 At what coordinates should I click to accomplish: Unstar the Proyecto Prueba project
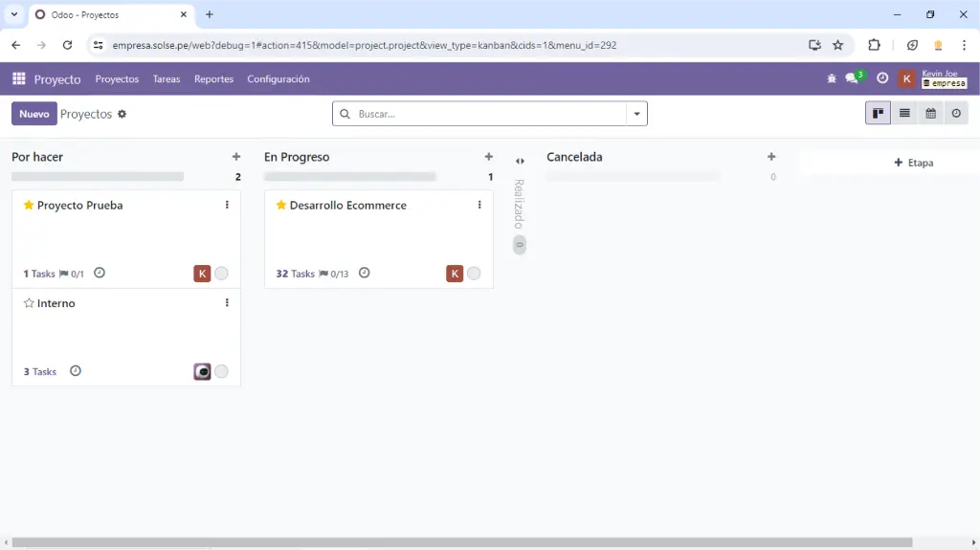(x=29, y=206)
